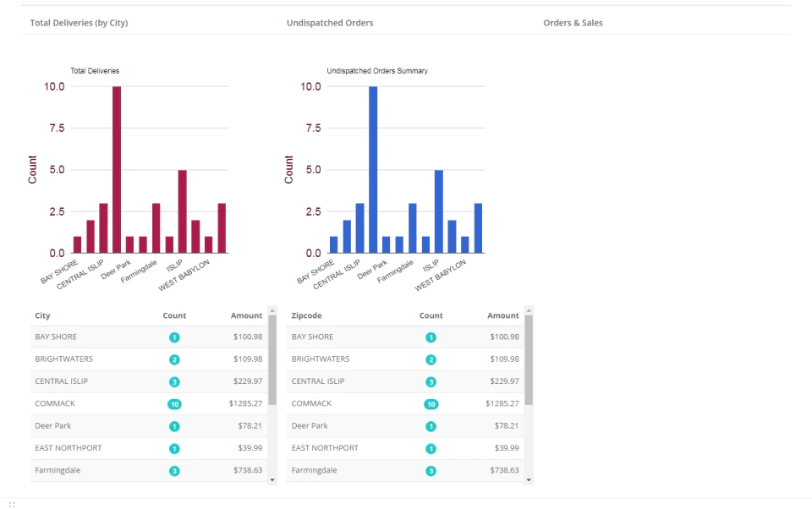Click count badge 3 for CENTRAL ISLIP in Zipcode table
The height and width of the screenshot is (509, 812).
coord(431,382)
